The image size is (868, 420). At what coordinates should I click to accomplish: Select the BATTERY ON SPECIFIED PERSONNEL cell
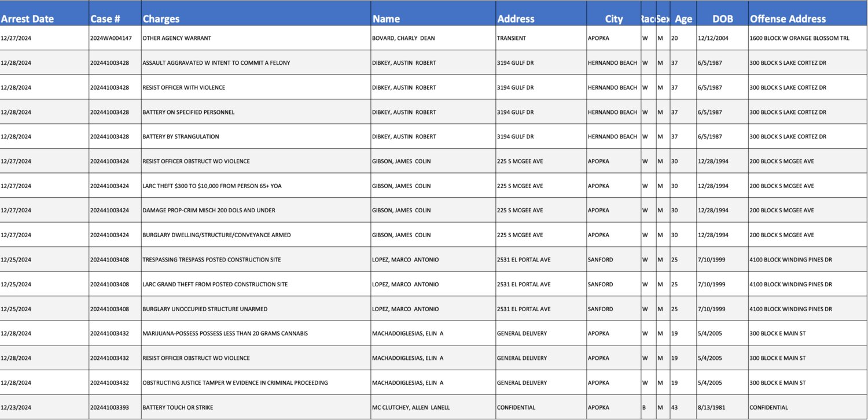256,112
